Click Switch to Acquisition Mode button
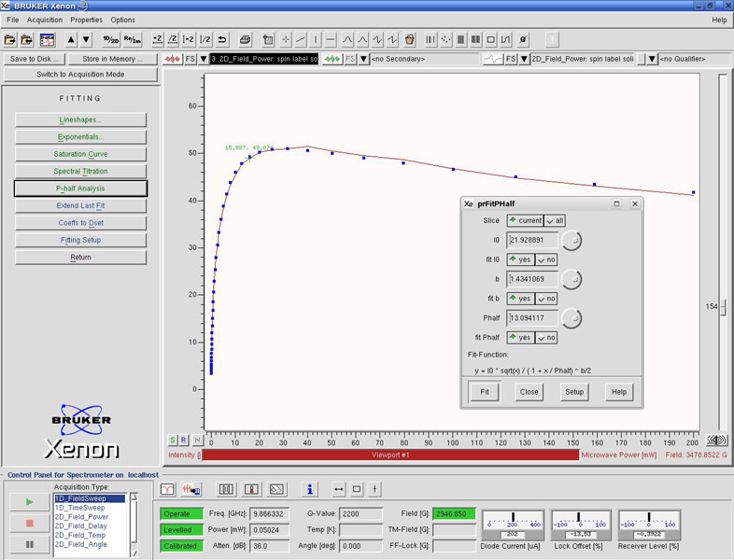Viewport: 734px width, 560px height. [x=80, y=75]
